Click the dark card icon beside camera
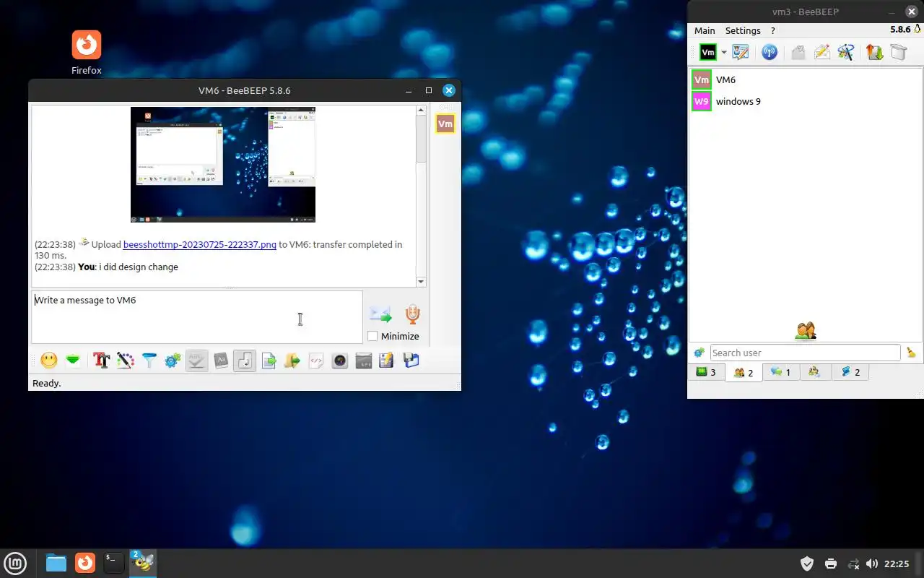 point(364,360)
